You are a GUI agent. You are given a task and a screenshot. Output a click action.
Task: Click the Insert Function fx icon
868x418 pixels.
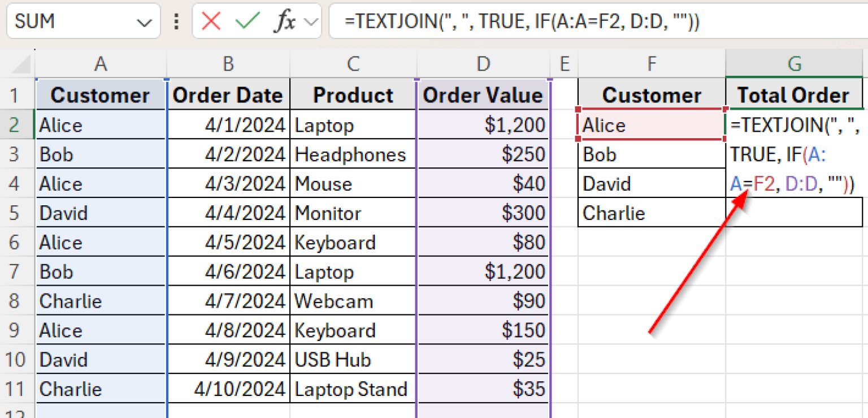pos(286,21)
